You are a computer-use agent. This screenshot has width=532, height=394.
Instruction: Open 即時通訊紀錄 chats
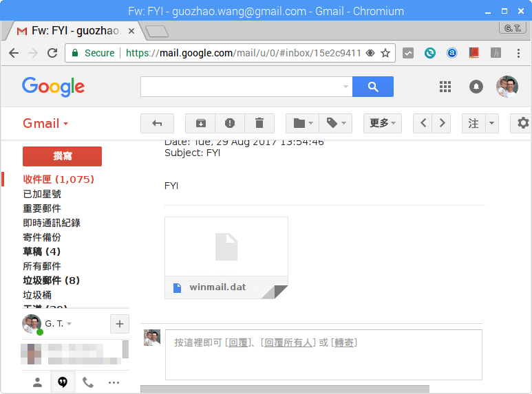(52, 223)
